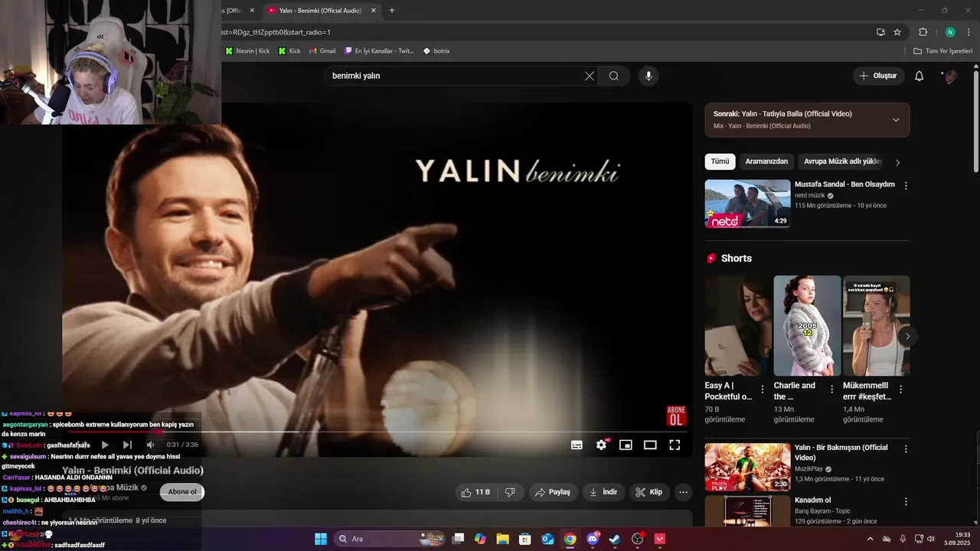Bookmark this page with star icon
This screenshot has height=551, width=980.
pos(897,32)
